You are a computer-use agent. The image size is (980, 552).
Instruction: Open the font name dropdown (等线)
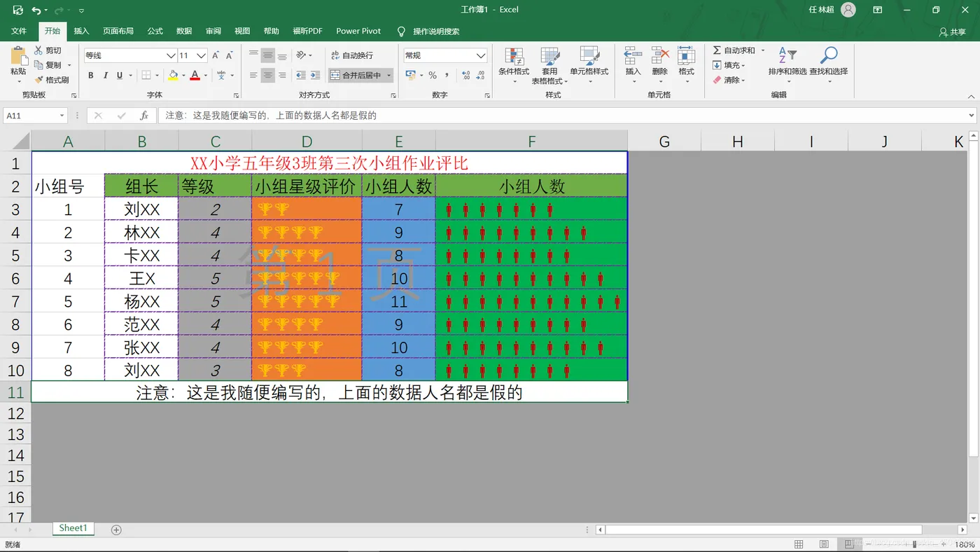click(170, 55)
